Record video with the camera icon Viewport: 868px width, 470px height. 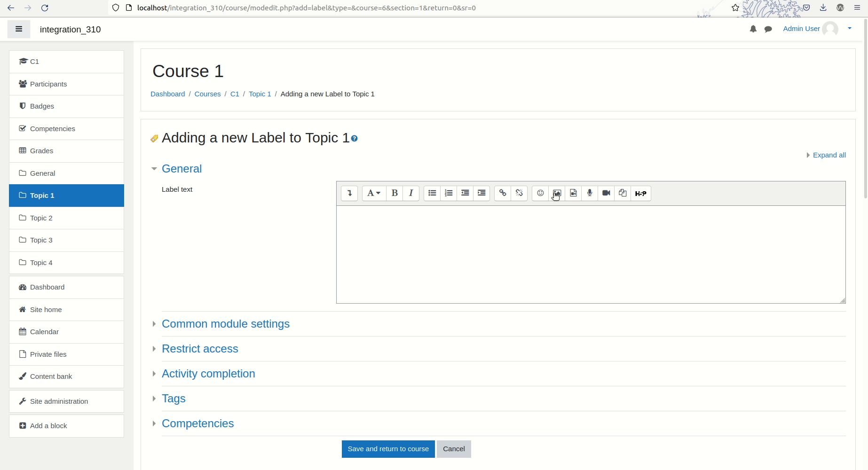coord(606,193)
